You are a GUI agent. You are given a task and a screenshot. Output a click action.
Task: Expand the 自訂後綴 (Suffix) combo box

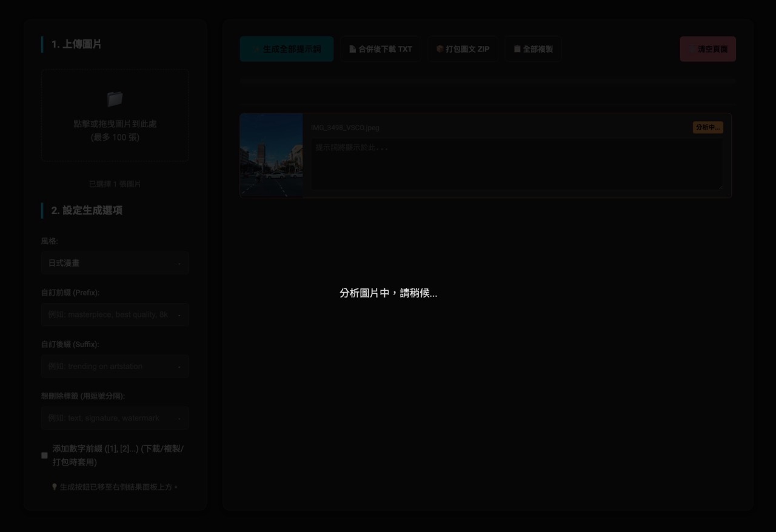(x=179, y=367)
